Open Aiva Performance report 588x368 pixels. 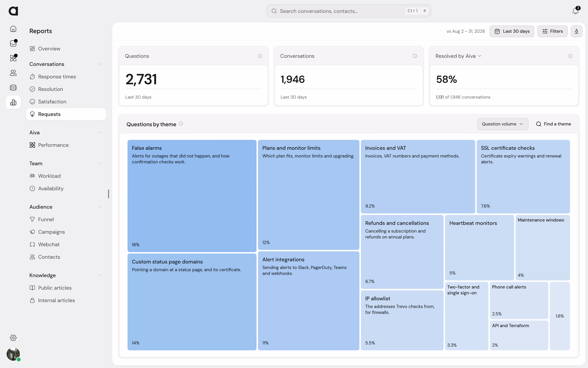click(66, 145)
